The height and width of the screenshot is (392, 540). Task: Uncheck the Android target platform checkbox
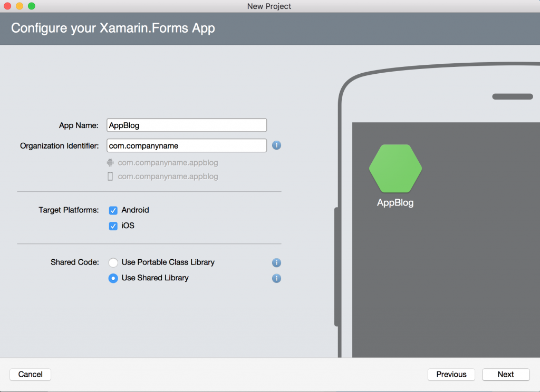[x=113, y=210]
